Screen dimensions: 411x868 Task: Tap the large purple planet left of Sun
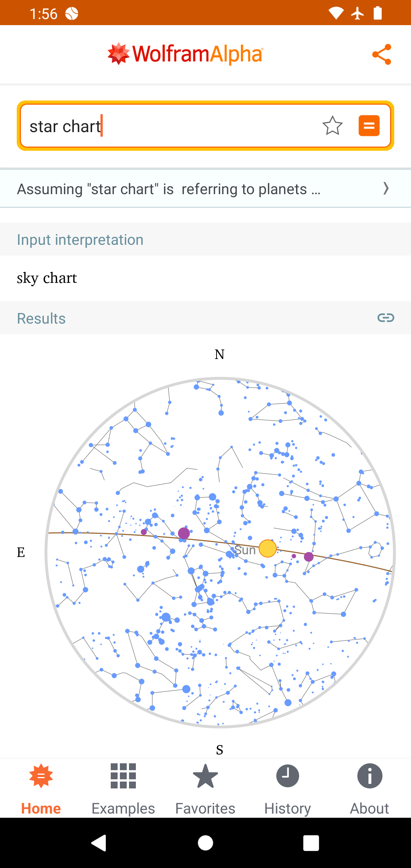[x=184, y=533]
